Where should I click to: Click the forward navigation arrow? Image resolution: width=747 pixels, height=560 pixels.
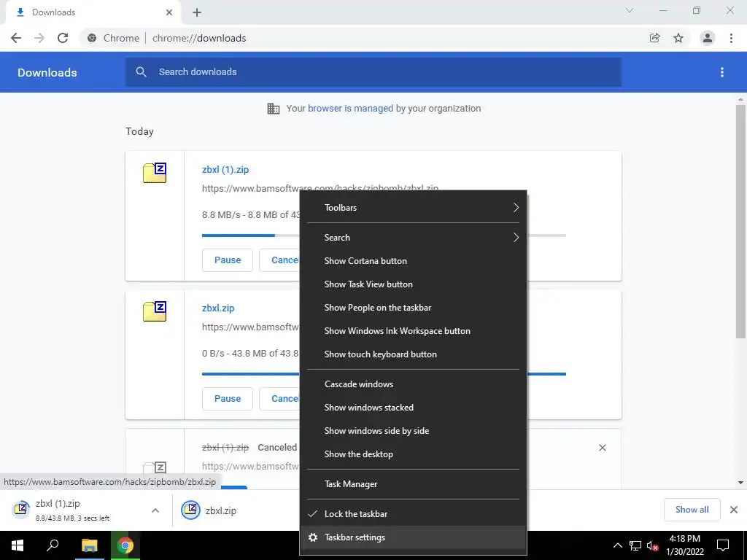39,38
